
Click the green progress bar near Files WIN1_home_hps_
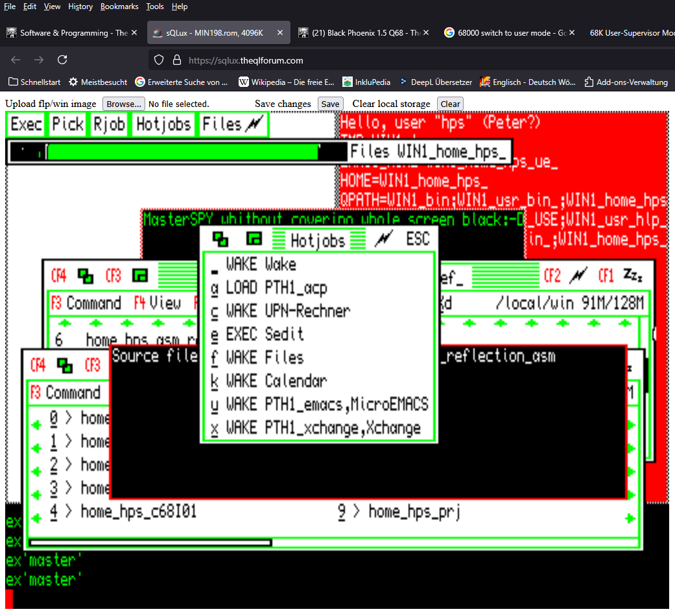182,152
